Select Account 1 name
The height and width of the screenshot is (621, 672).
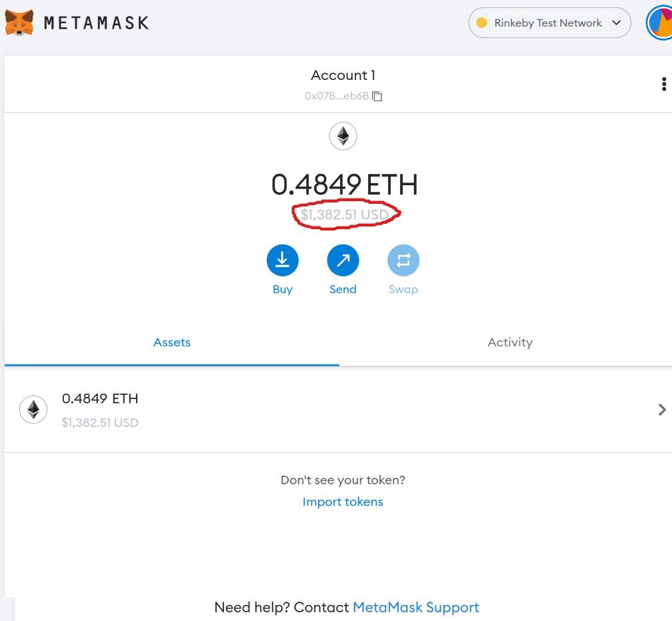343,75
